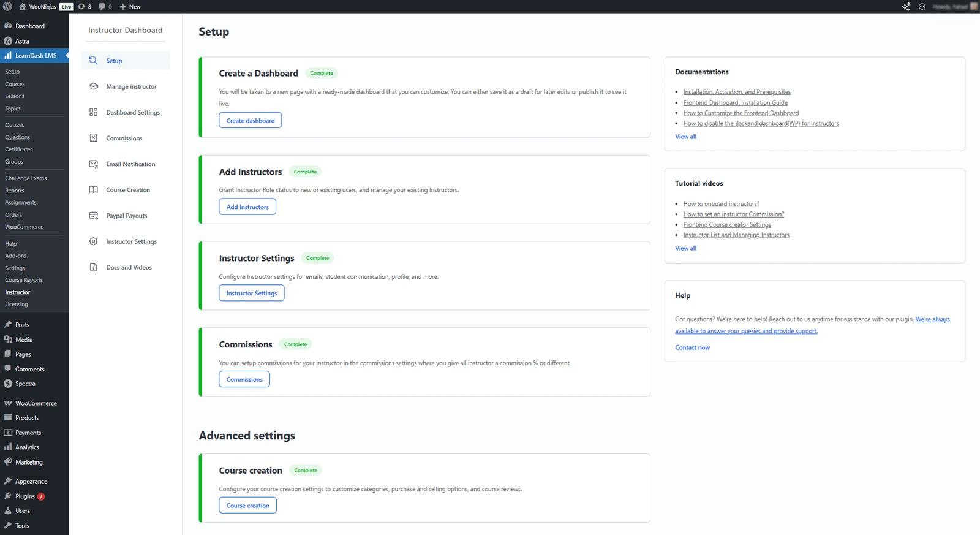Viewport: 980px width, 535px height.
Task: Click View all under Tutorial videos
Action: (x=686, y=248)
